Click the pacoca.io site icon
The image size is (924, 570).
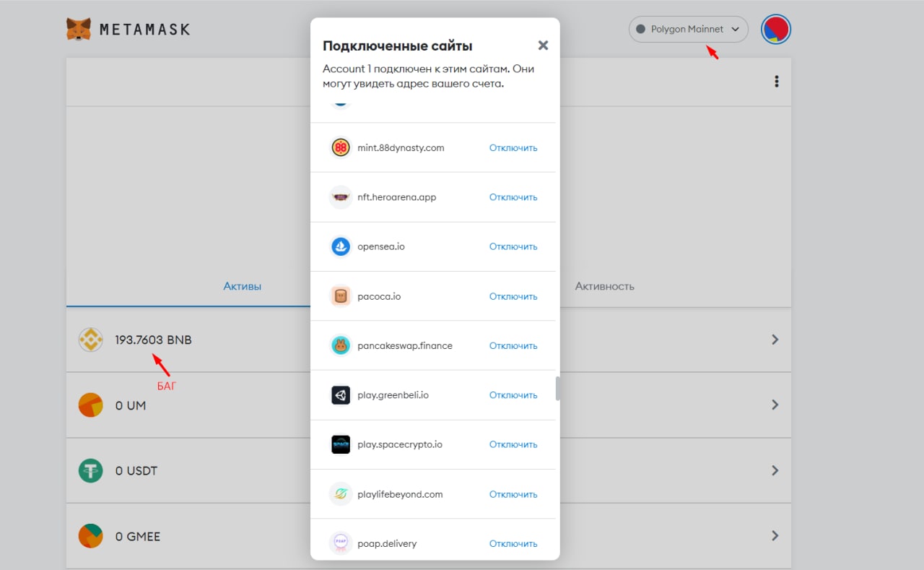click(341, 296)
